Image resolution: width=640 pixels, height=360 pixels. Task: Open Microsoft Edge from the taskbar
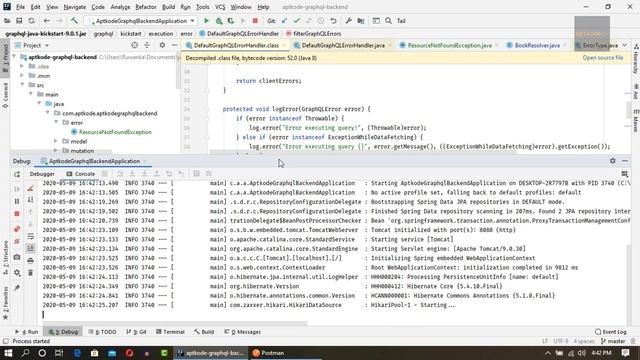77,353
